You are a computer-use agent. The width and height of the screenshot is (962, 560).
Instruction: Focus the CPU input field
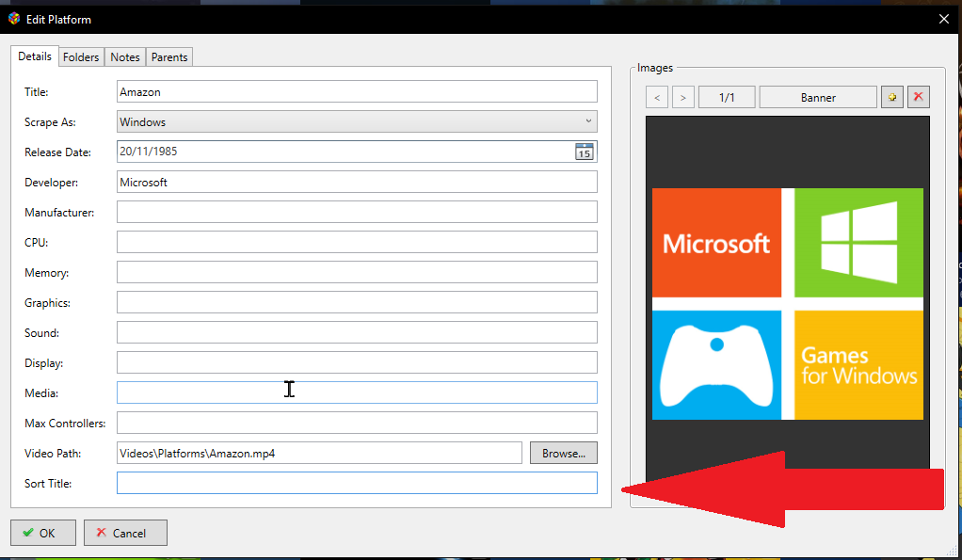(357, 242)
